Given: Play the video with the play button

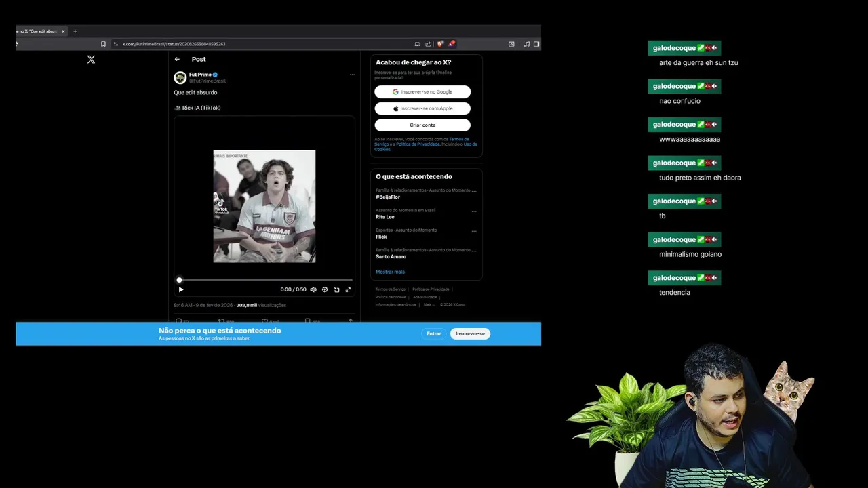Looking at the screenshot, I should tap(181, 289).
